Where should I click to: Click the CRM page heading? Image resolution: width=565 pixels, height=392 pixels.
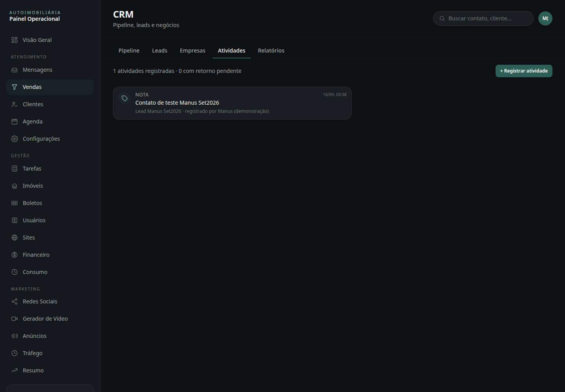click(x=123, y=15)
